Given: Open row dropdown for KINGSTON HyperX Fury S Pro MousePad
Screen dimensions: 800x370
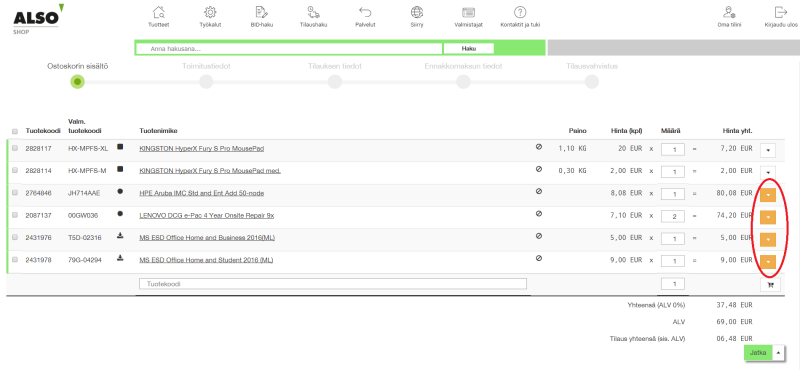Looking at the screenshot, I should 768,151.
